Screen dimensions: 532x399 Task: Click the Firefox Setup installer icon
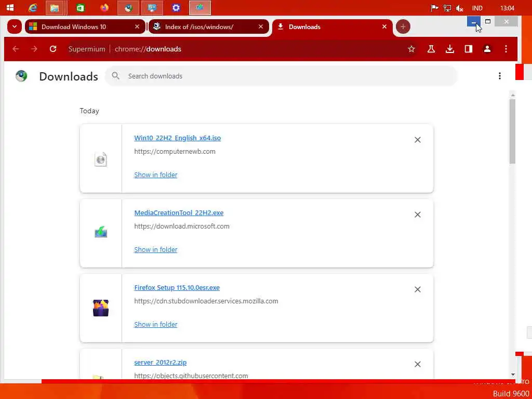(x=101, y=308)
